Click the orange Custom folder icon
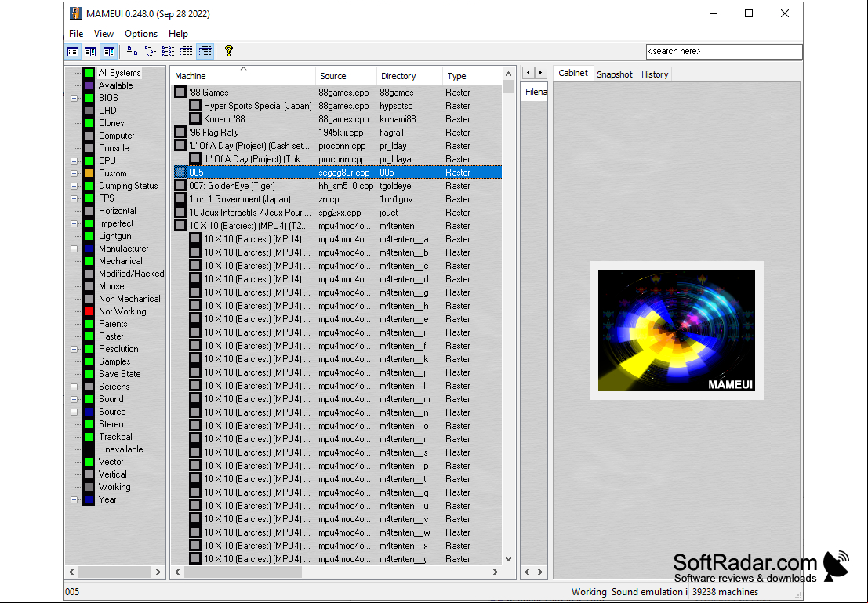868x603 pixels. (x=89, y=173)
